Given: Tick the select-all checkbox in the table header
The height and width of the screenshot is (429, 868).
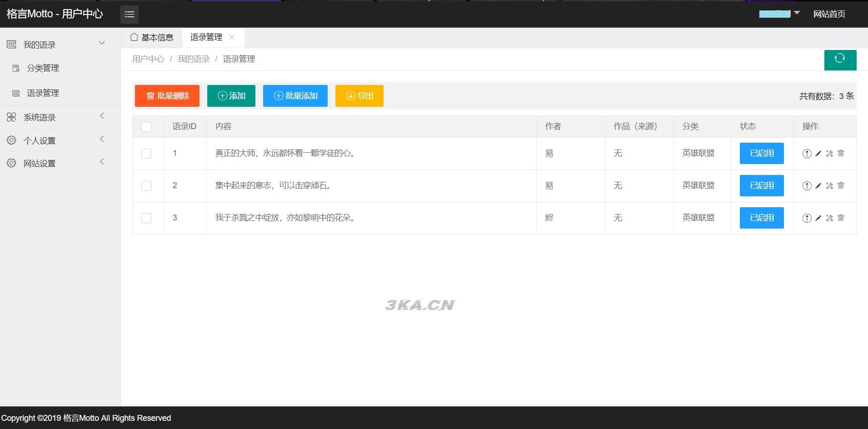Looking at the screenshot, I should (146, 126).
